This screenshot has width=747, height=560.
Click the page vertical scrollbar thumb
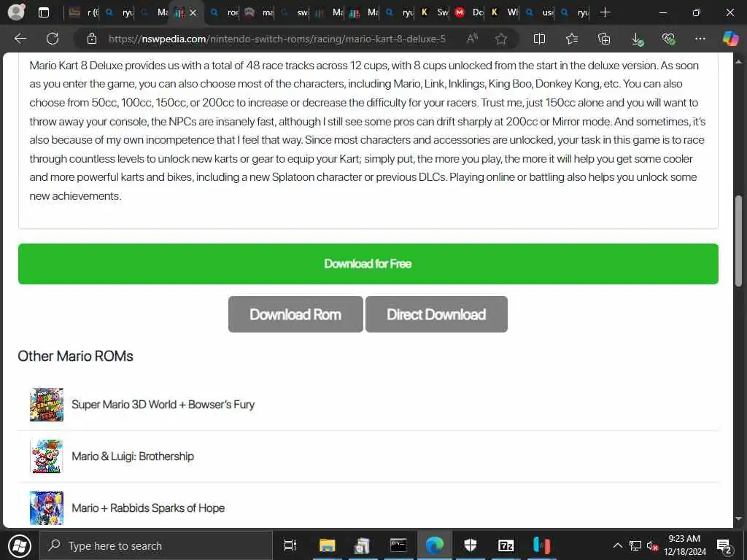tap(738, 241)
